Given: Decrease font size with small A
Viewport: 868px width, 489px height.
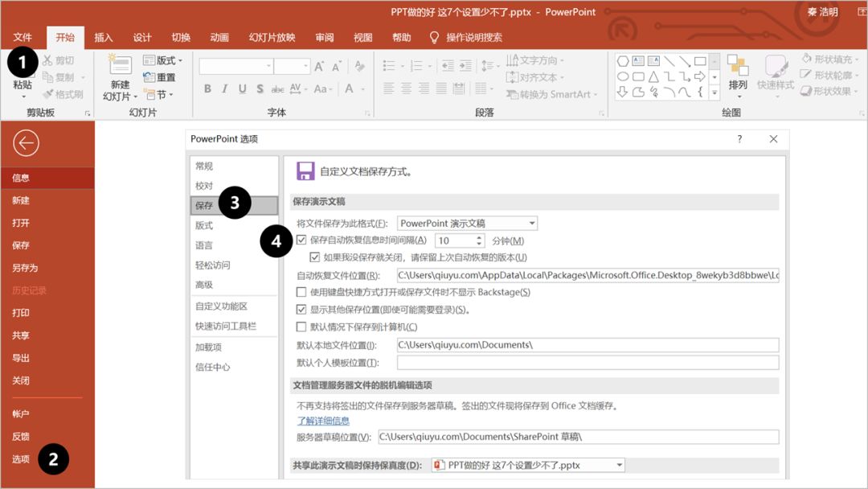Looking at the screenshot, I should [337, 67].
